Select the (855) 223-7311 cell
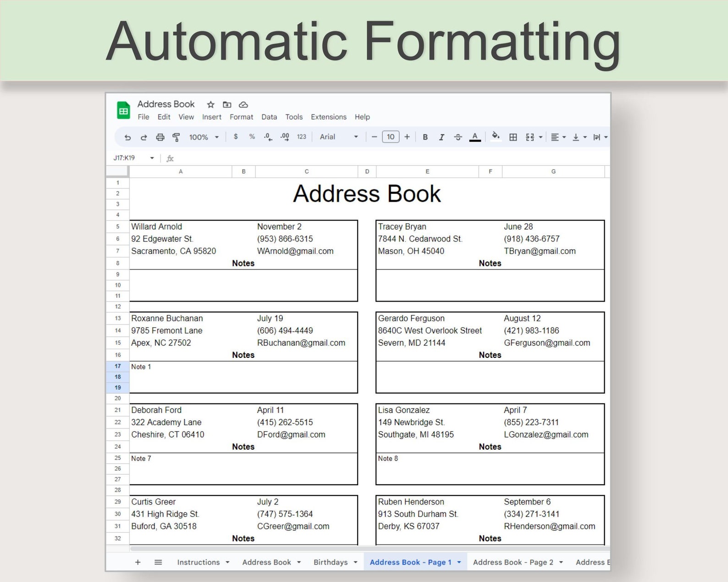The image size is (728, 582). pos(553,422)
